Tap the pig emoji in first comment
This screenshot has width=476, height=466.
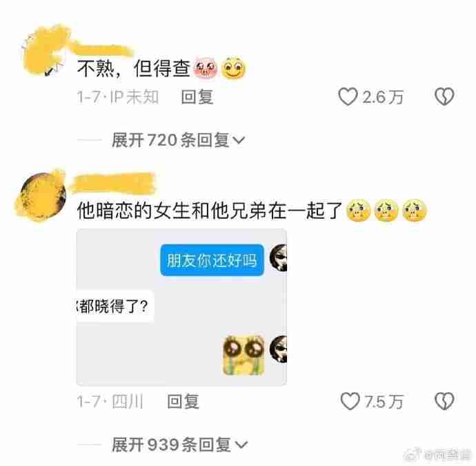coord(205,68)
